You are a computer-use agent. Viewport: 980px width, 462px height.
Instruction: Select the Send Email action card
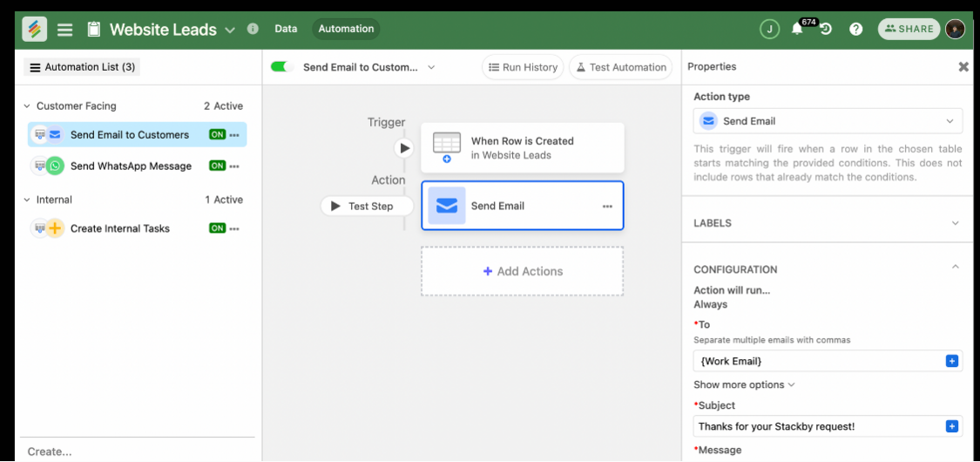point(523,206)
